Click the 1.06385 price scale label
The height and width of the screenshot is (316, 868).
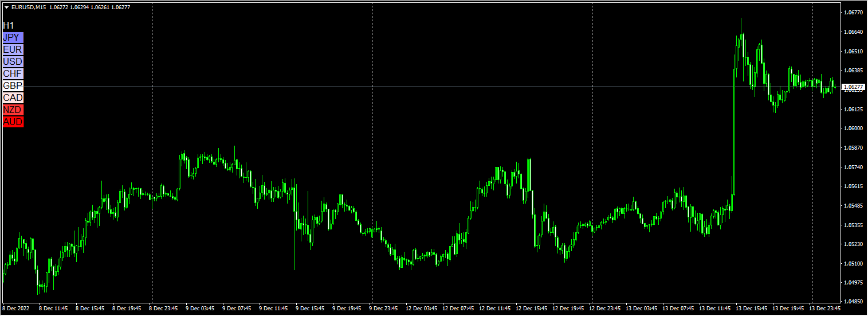[854, 70]
